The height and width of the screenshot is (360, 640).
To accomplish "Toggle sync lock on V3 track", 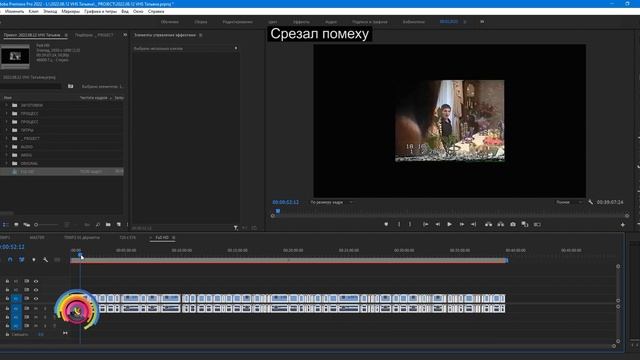I will pos(27,281).
